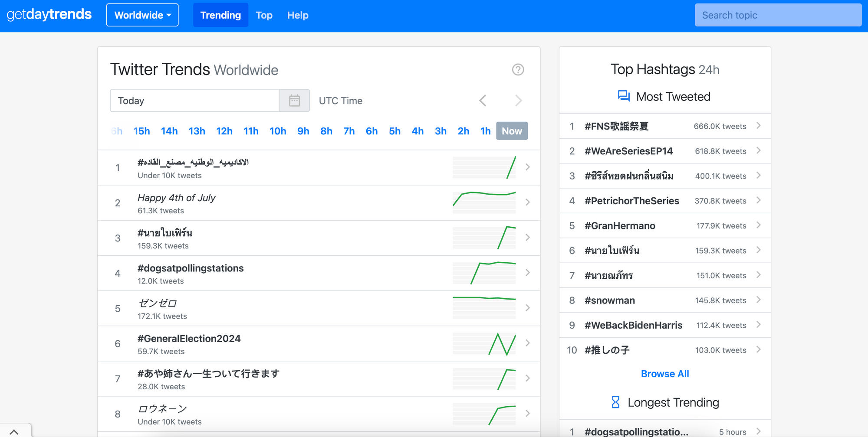This screenshot has height=437, width=868.
Task: Open the Help page
Action: (298, 15)
